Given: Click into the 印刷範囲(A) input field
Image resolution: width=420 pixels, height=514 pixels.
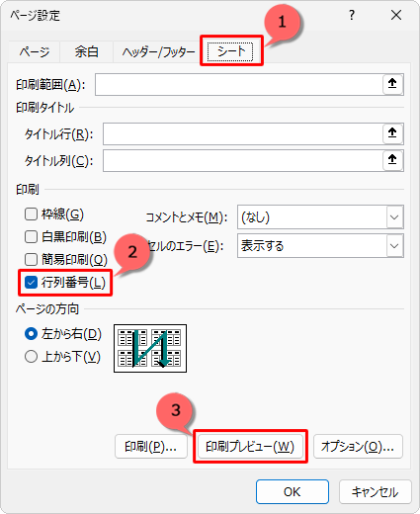Looking at the screenshot, I should 239,84.
